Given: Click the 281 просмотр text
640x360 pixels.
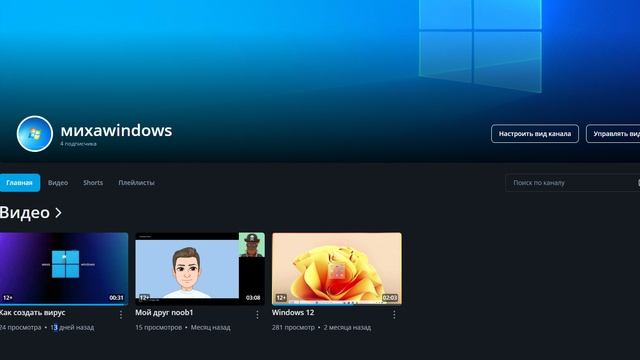Looking at the screenshot, I should tap(293, 327).
